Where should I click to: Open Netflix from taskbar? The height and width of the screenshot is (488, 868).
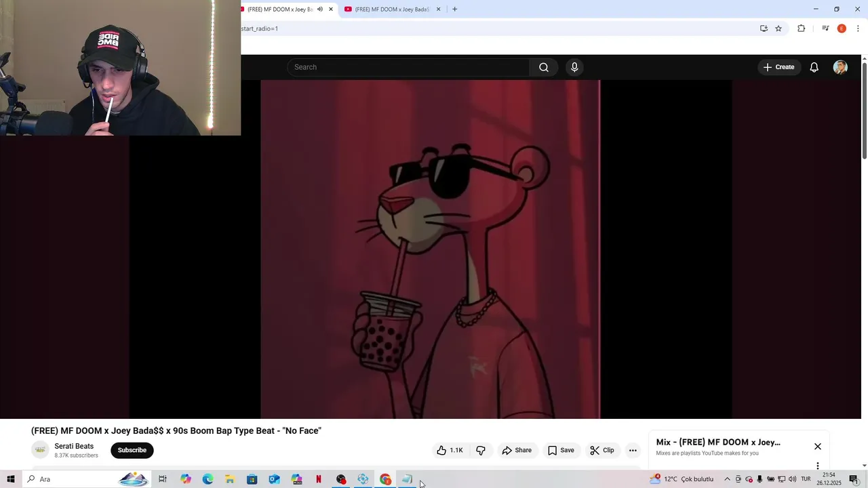319,479
